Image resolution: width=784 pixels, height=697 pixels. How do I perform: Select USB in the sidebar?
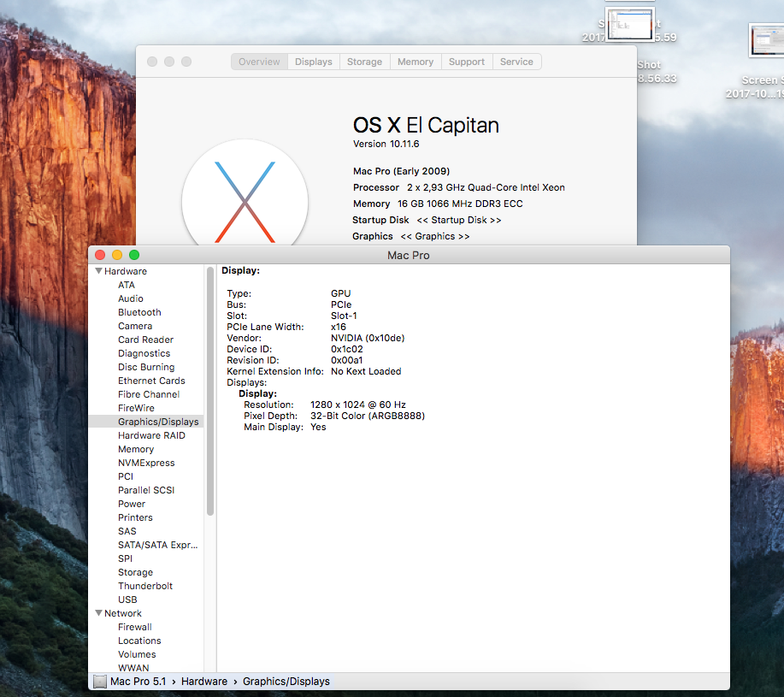(x=127, y=600)
